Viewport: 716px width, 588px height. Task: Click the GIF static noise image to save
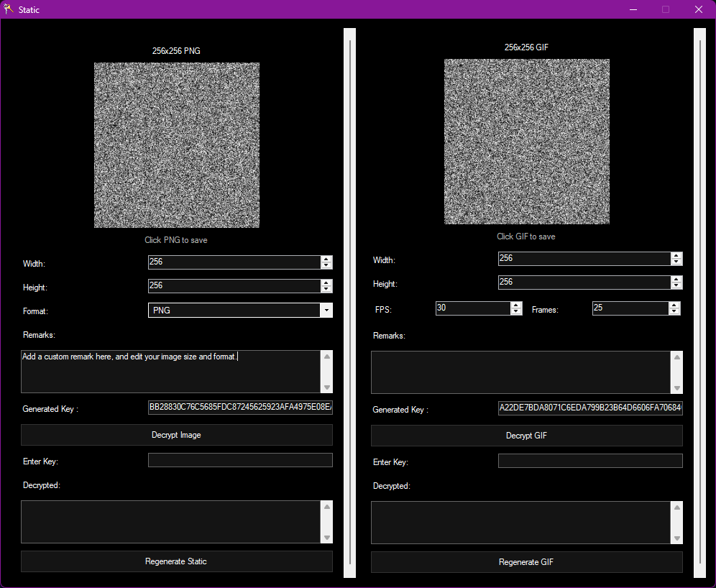pos(527,142)
